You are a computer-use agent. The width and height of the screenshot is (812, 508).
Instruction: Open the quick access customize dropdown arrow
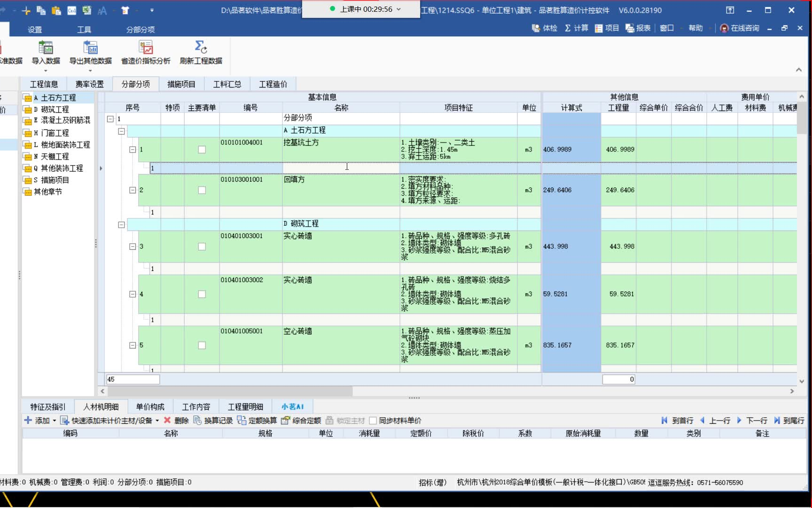pos(152,10)
